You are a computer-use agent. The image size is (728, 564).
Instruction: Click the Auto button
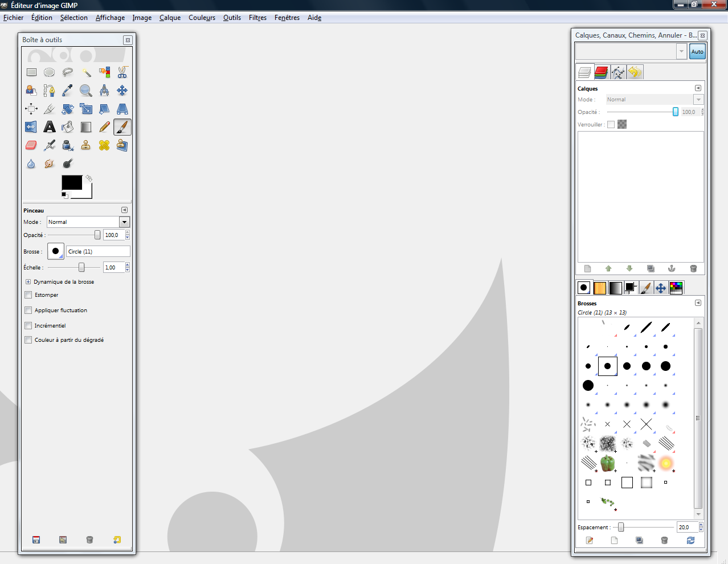697,51
